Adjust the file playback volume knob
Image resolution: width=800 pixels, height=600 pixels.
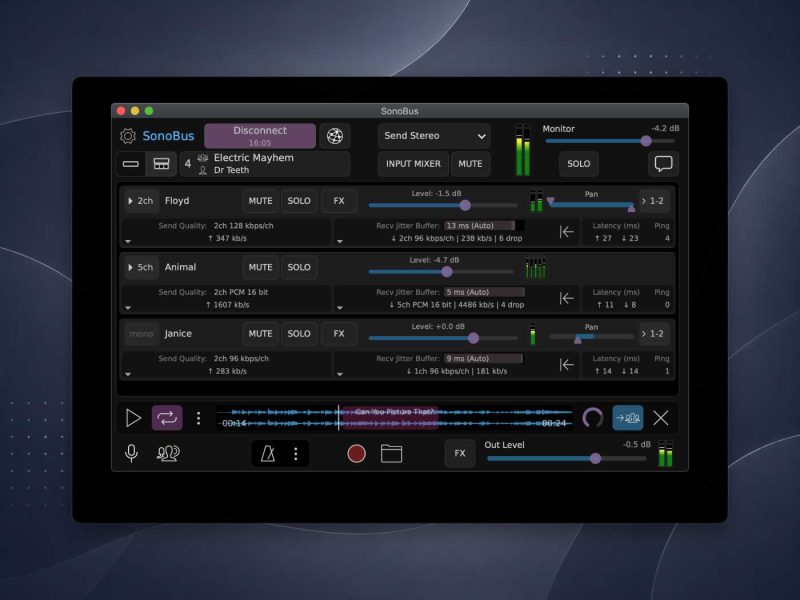(x=593, y=418)
